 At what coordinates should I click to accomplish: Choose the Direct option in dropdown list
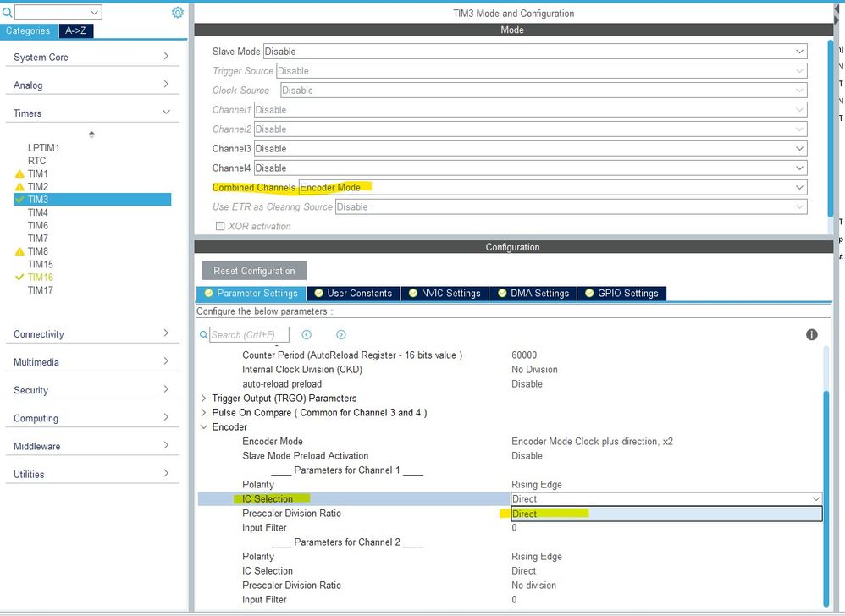666,514
